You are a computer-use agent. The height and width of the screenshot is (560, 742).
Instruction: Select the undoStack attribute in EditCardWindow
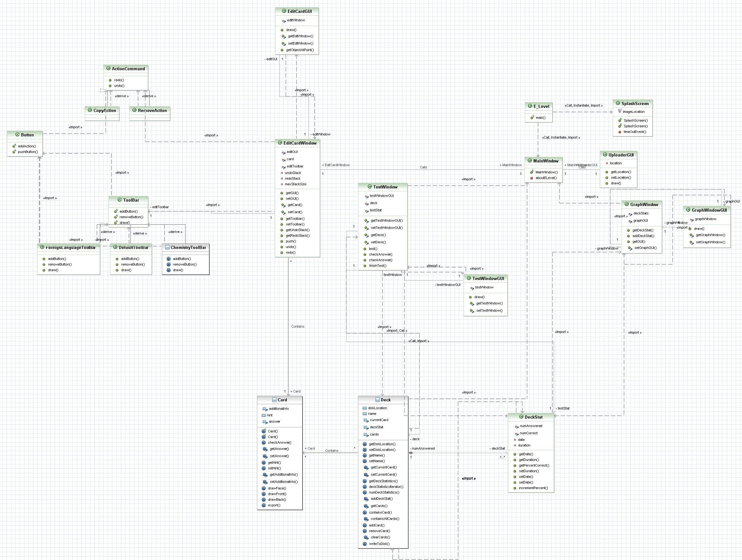pos(293,173)
